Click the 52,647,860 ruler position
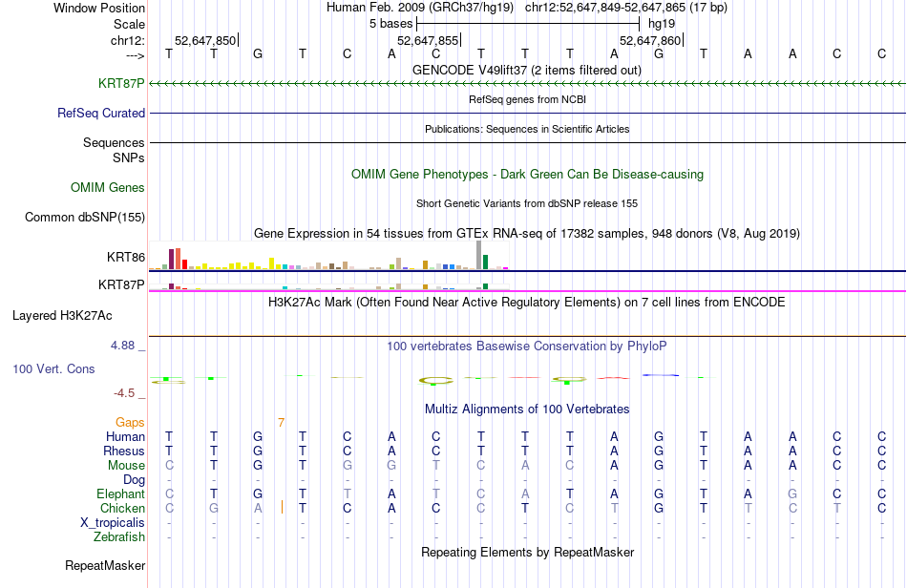Viewport: 907px width, 588px height. (x=650, y=40)
